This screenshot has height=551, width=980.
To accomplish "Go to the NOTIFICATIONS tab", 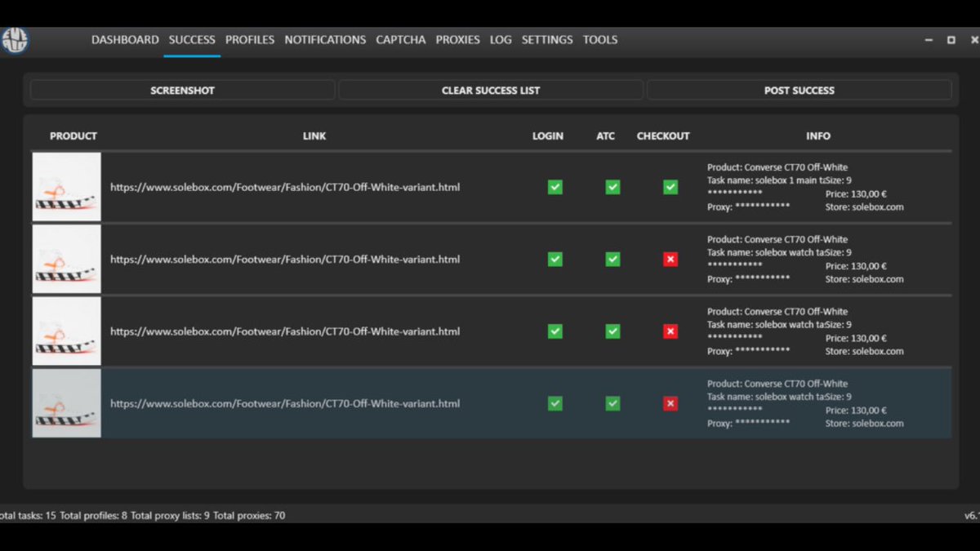I will [325, 40].
